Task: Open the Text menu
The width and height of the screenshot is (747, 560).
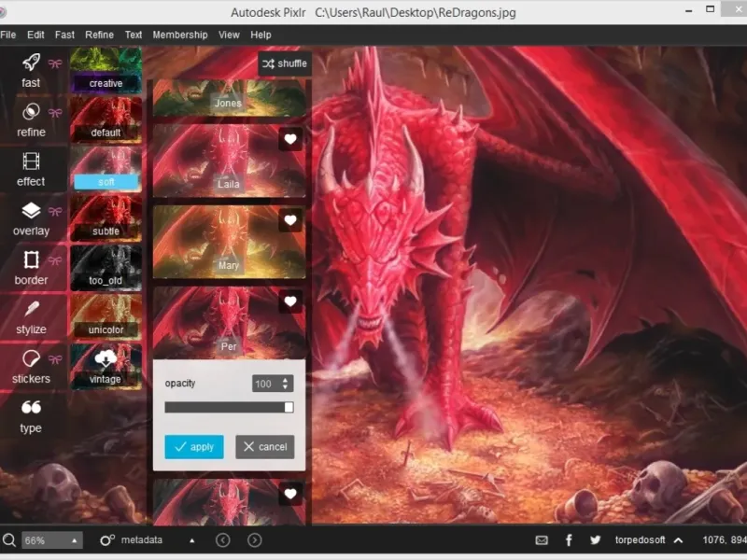Action: pyautogui.click(x=134, y=35)
